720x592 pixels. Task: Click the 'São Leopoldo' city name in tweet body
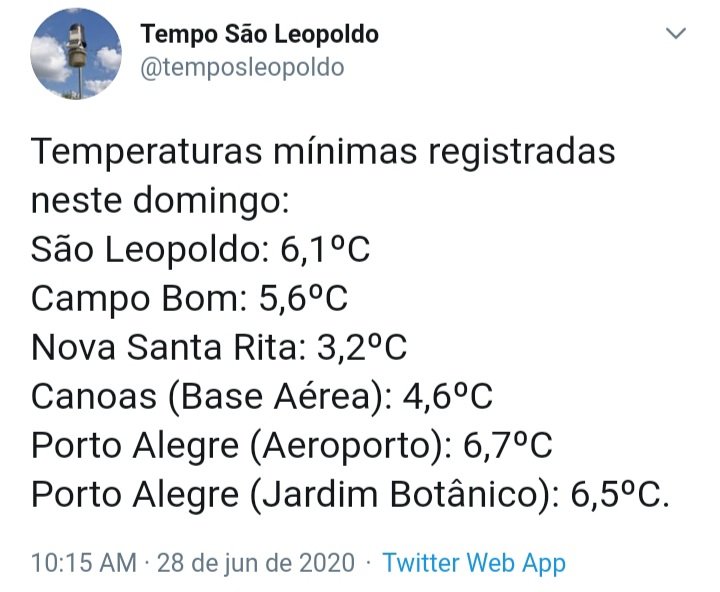coord(146,250)
